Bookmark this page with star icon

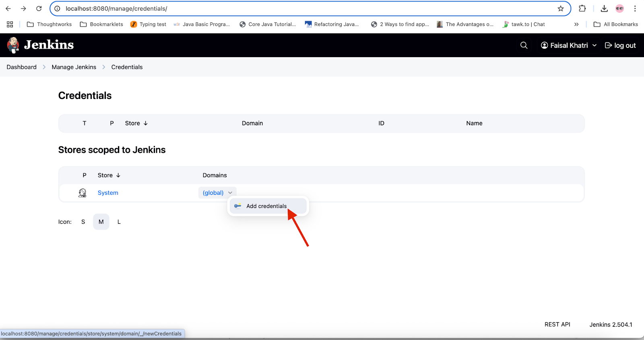pos(561,8)
